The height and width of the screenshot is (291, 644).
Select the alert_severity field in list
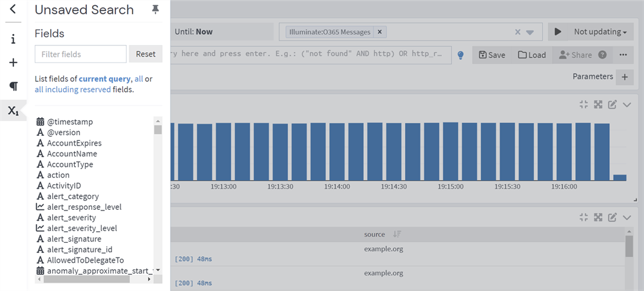[71, 218]
